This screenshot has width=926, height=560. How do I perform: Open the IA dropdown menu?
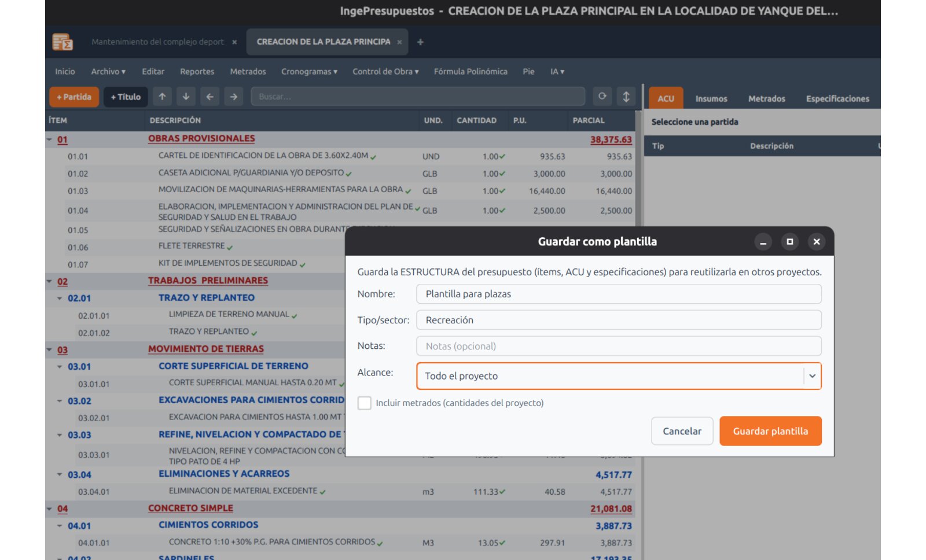pos(557,72)
